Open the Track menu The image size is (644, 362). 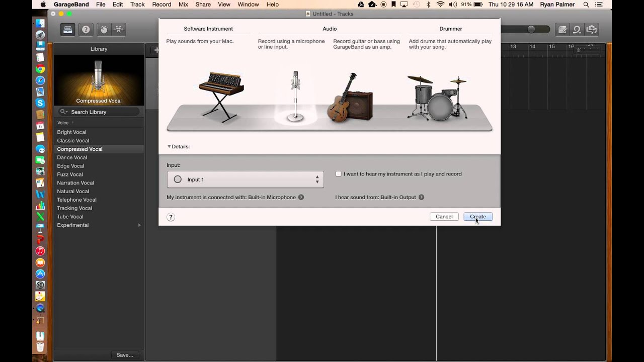[137, 5]
